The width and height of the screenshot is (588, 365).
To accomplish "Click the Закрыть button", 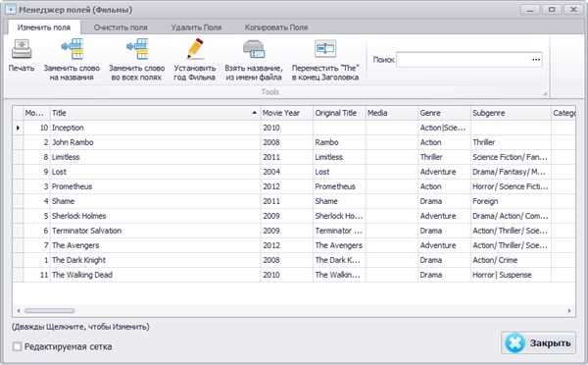I will click(538, 342).
